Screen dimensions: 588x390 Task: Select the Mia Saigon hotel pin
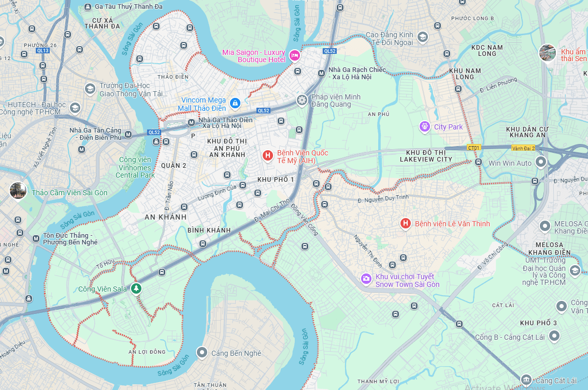[295, 55]
